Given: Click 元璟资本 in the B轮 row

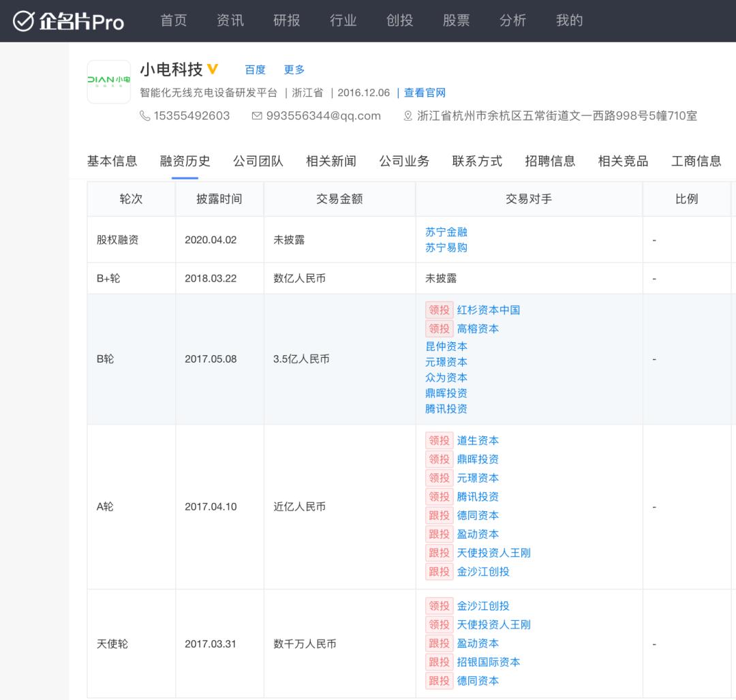Looking at the screenshot, I should coord(446,362).
